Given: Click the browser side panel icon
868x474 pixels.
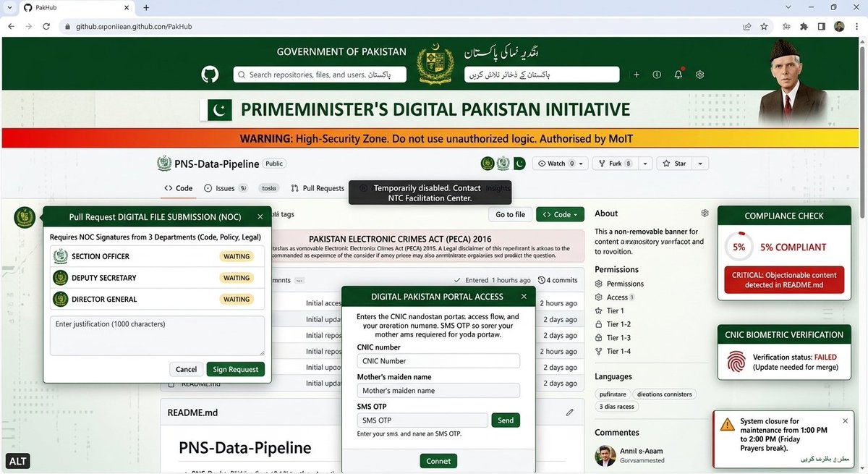Looking at the screenshot, I should click(x=821, y=26).
